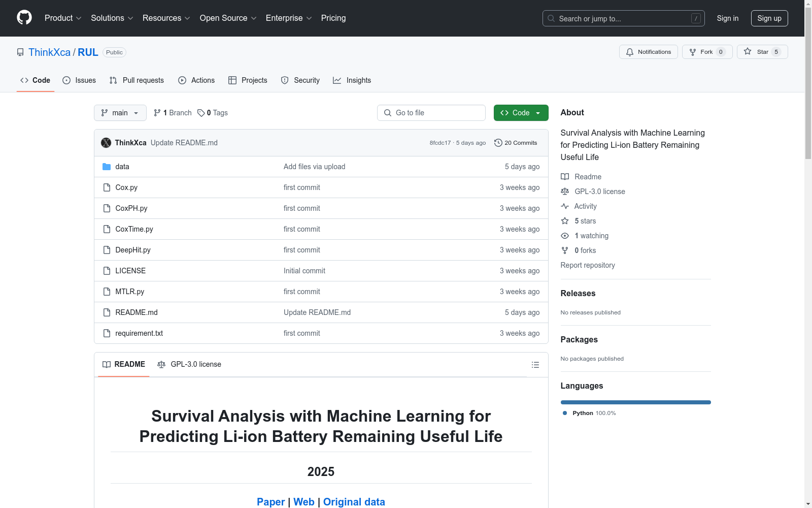Open the 20 Commits link
This screenshot has height=508, width=812.
pos(516,143)
